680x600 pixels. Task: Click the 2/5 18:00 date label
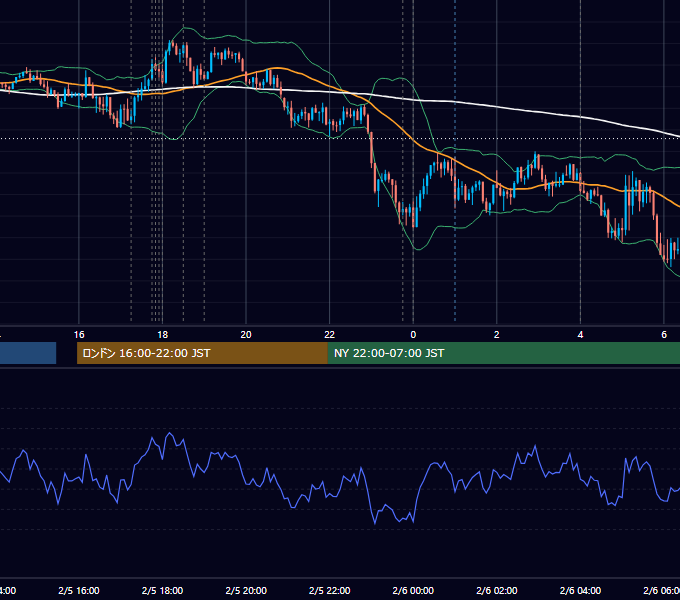pyautogui.click(x=163, y=590)
